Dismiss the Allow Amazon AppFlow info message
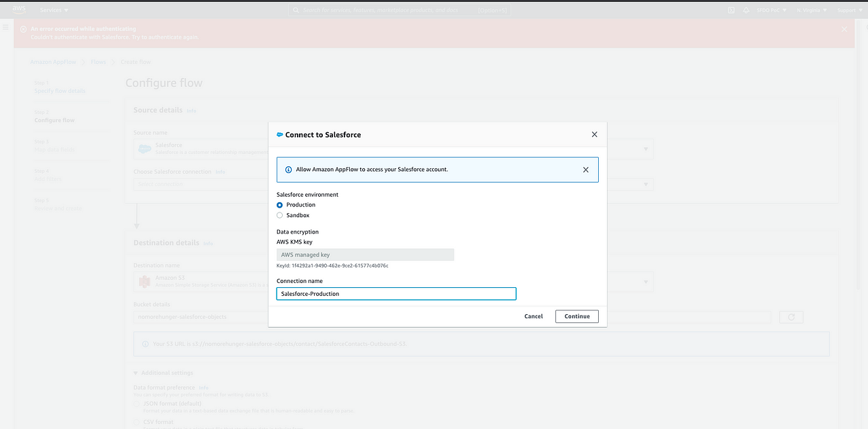This screenshot has width=868, height=429. pos(586,170)
